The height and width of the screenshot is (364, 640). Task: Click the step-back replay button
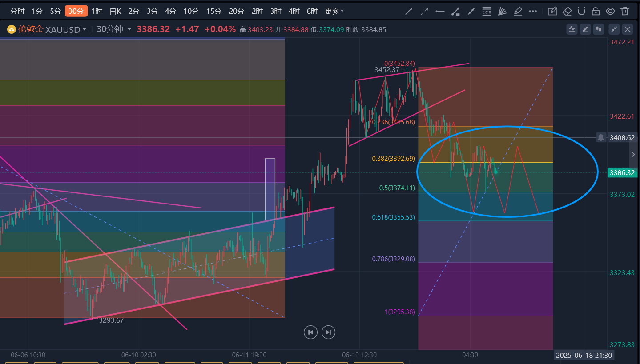click(310, 332)
